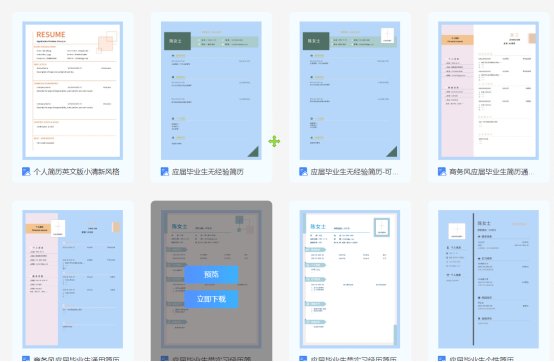This screenshot has width=554, height=362.
Task: Open white template thumbnail with pink sidebar
Action: click(x=488, y=90)
